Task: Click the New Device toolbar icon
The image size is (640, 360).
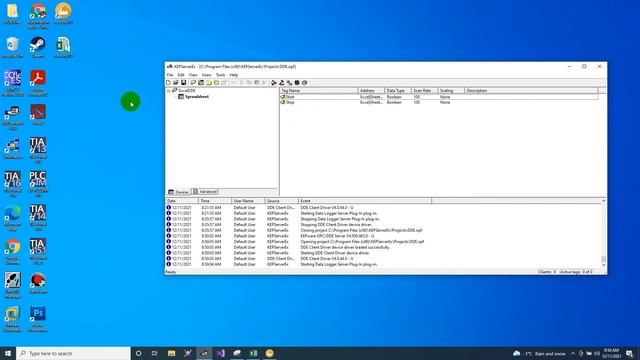Action: (x=201, y=83)
